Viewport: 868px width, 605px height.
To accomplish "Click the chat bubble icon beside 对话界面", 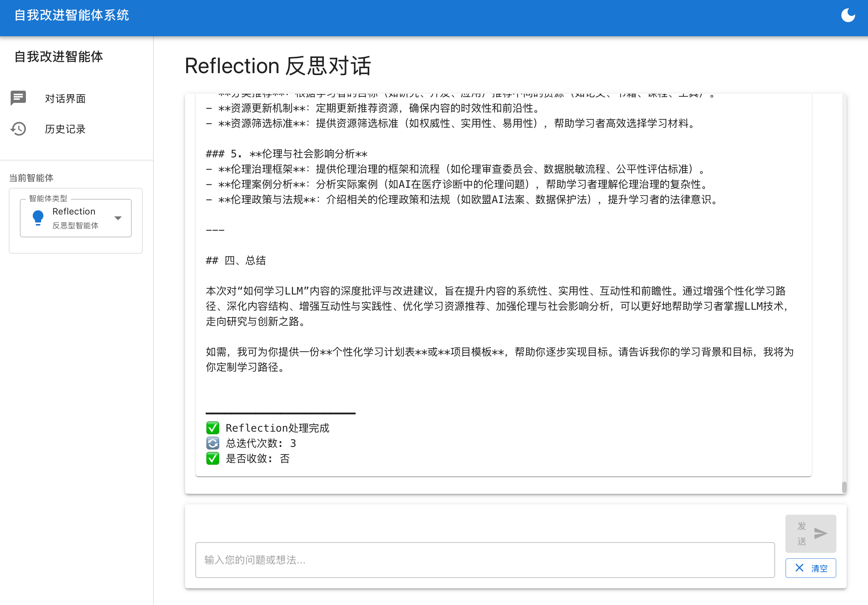I will [18, 98].
